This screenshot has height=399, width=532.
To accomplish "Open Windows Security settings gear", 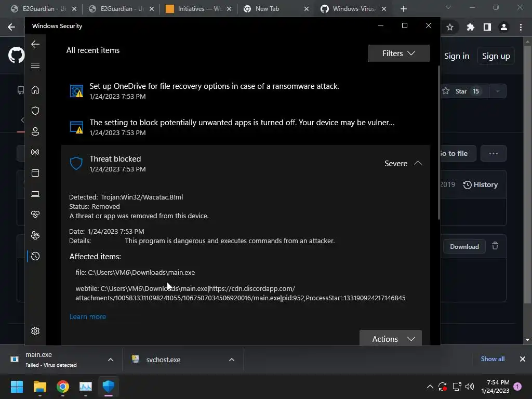I will (35, 331).
